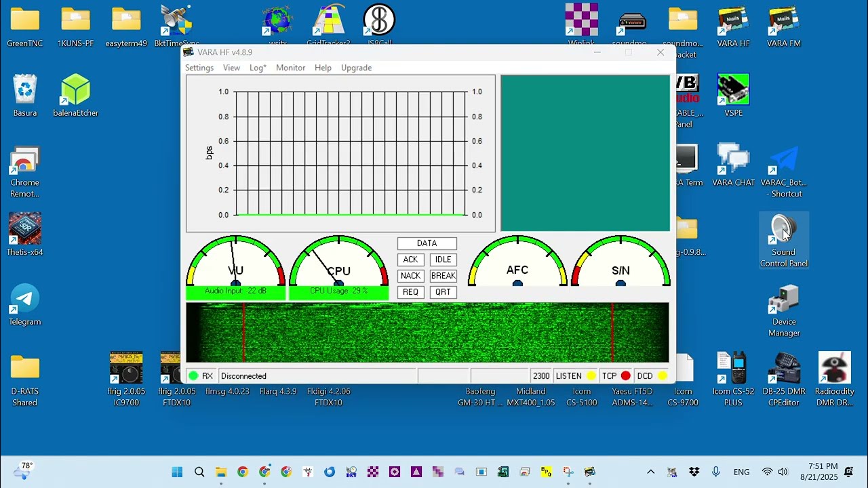Click the REQ indicator button
The width and height of the screenshot is (868, 488).
point(410,292)
